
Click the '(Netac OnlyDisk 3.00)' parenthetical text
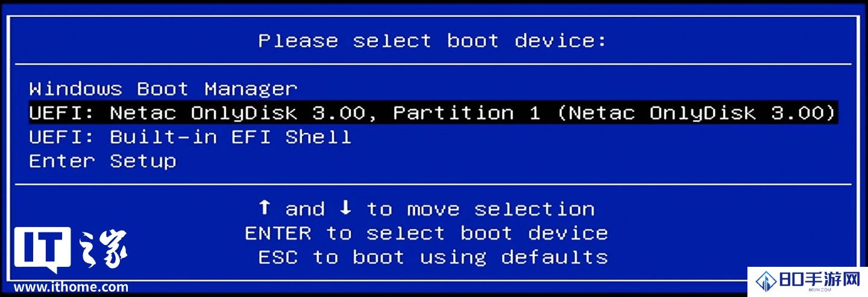click(x=696, y=113)
